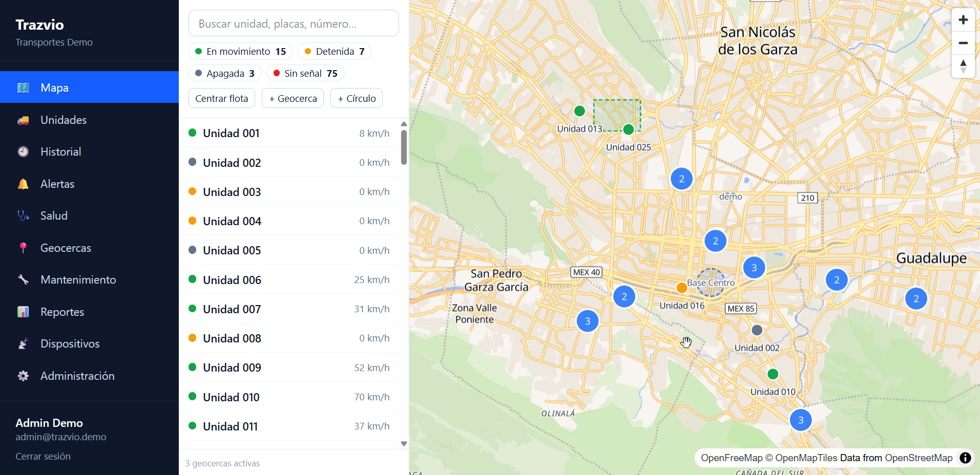The image size is (980, 475).
Task: Click the Salud stethoscope icon
Action: tap(23, 215)
